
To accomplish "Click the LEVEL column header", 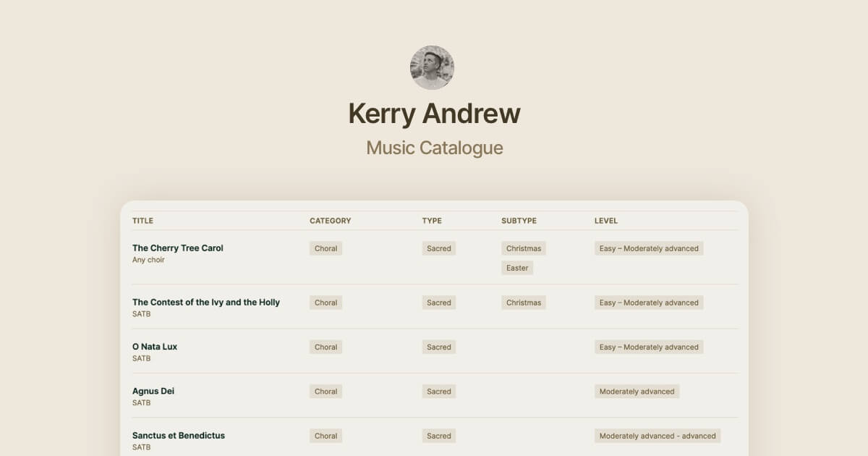I will [606, 221].
